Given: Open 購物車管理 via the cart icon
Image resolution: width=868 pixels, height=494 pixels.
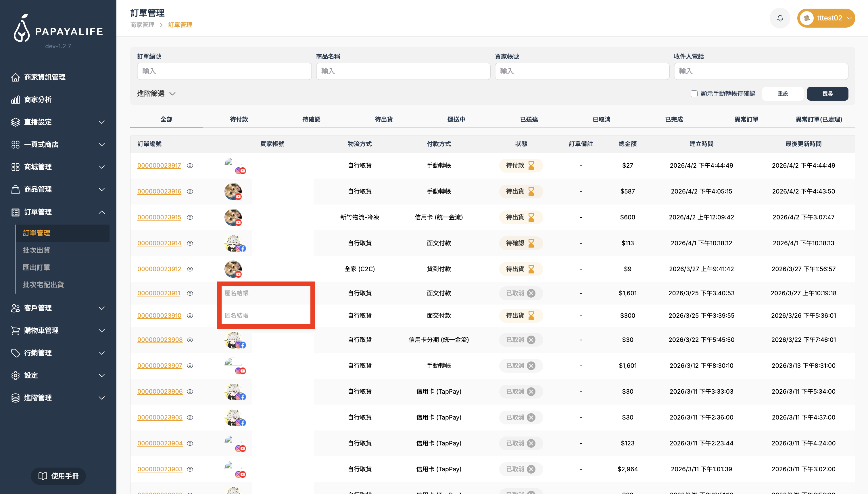Looking at the screenshot, I should coord(16,330).
